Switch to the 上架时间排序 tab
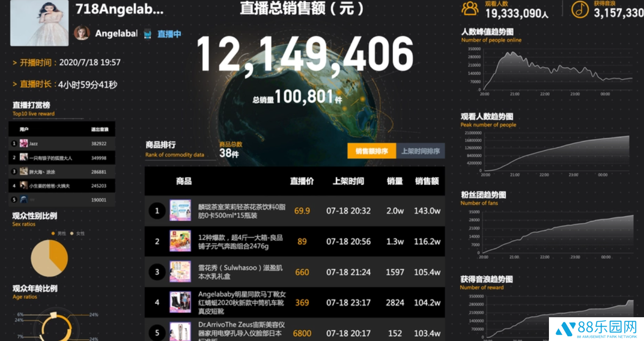Screen dimensions: 644x341 point(421,151)
